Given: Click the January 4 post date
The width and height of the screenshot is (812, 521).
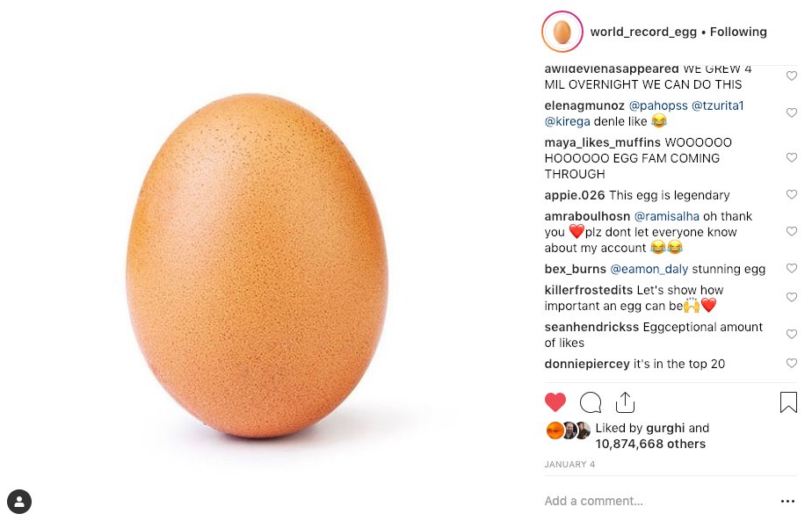Looking at the screenshot, I should tap(569, 464).
